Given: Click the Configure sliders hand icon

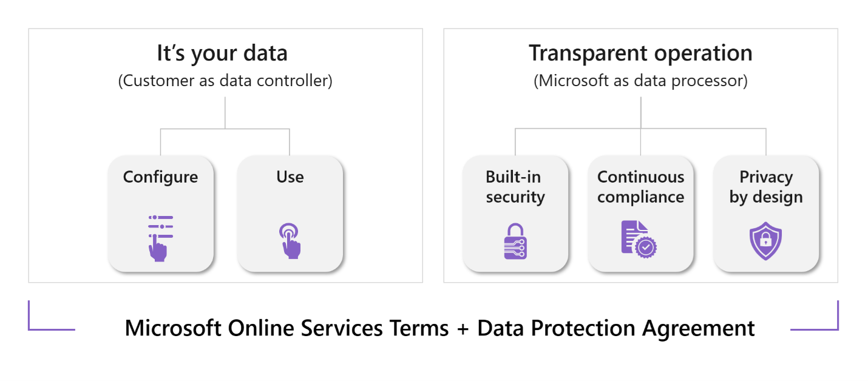Looking at the screenshot, I should 160,238.
